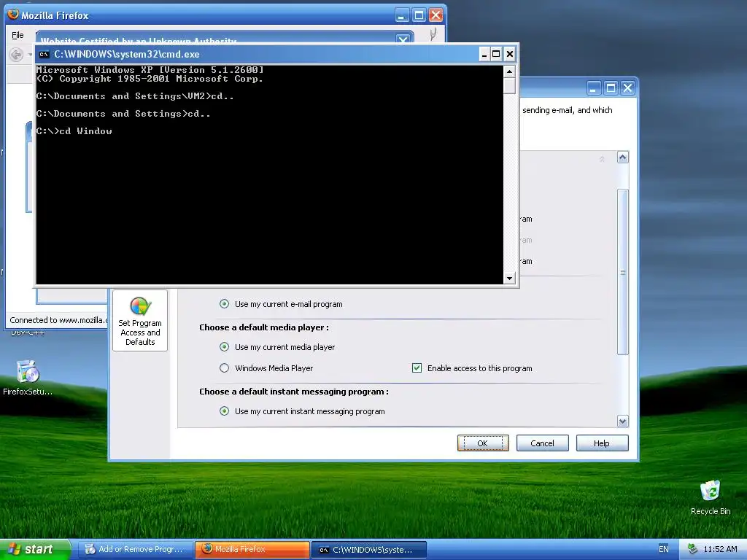Open Set Program Access and Defaults

(x=140, y=321)
